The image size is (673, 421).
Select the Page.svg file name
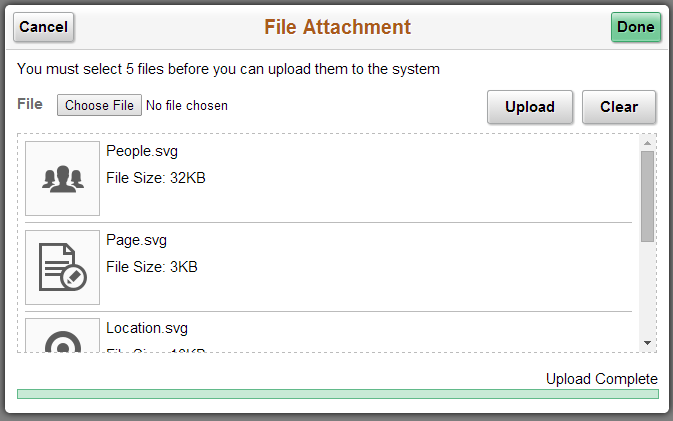(136, 240)
